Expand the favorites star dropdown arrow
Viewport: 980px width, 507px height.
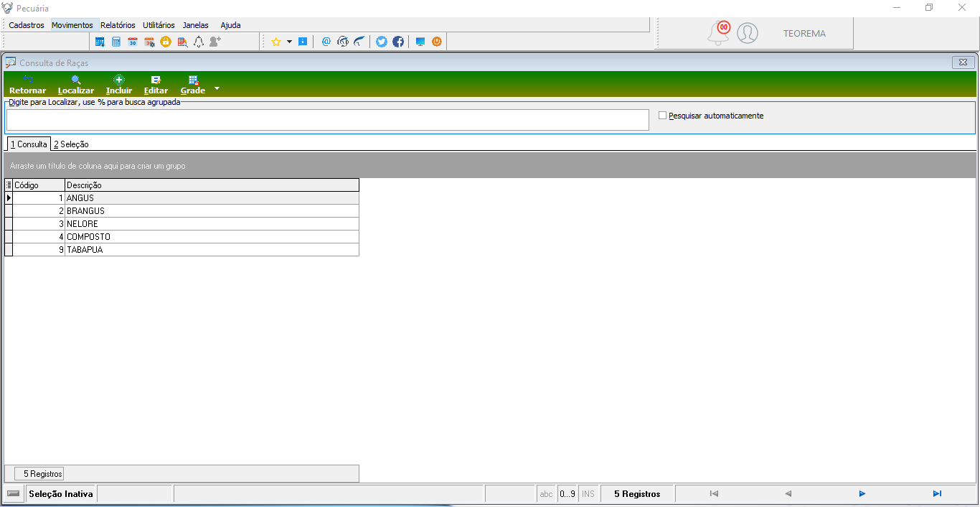[x=289, y=42]
